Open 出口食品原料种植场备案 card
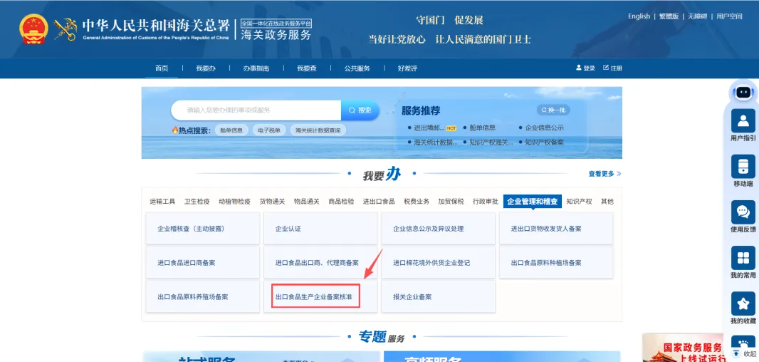759x362 pixels. coord(556,263)
